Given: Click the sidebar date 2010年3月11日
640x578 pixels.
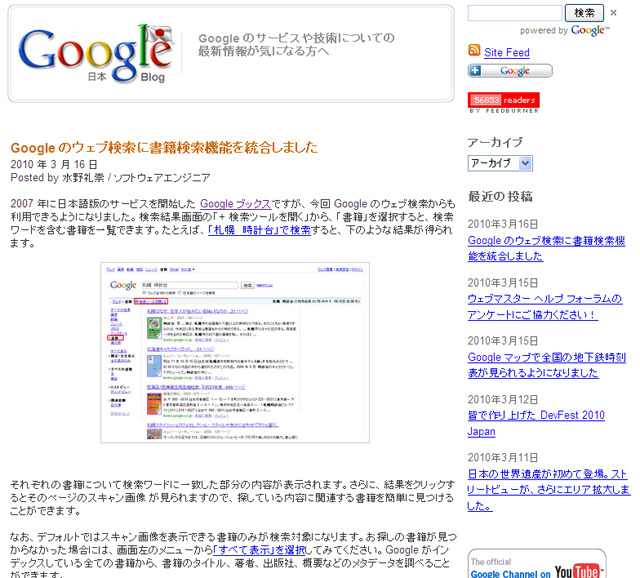Looking at the screenshot, I should point(503,458).
